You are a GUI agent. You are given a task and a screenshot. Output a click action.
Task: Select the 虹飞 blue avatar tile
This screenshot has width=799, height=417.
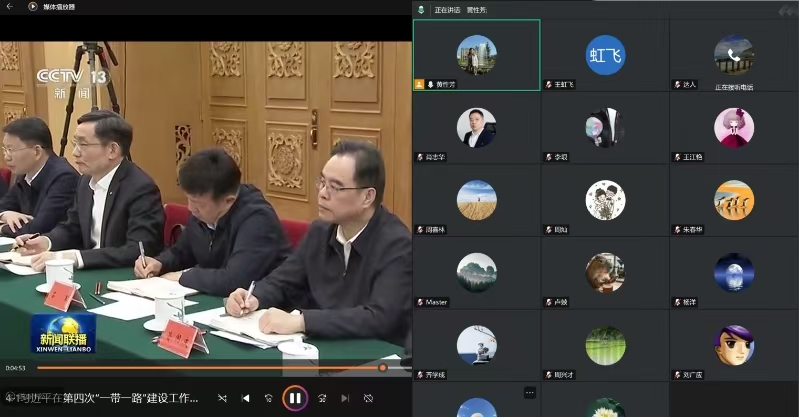coord(605,55)
